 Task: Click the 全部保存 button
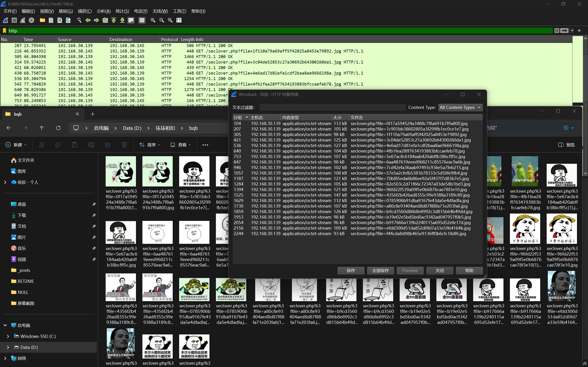click(x=380, y=270)
